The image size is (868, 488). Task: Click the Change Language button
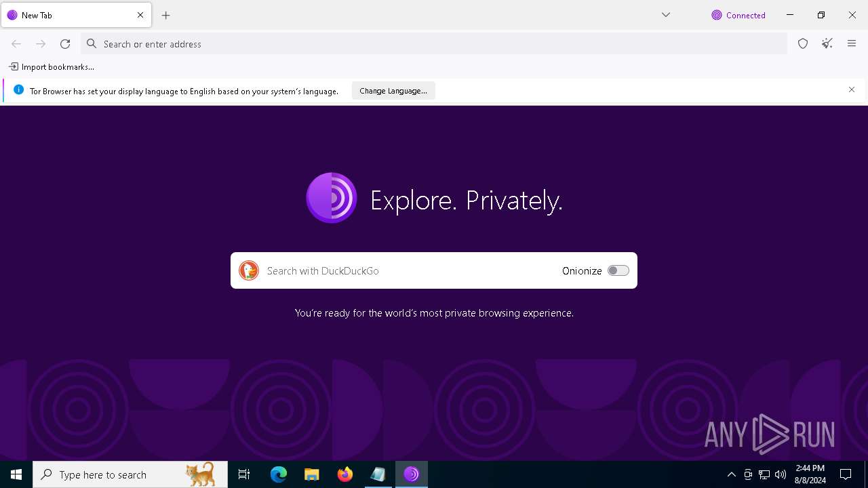(393, 91)
